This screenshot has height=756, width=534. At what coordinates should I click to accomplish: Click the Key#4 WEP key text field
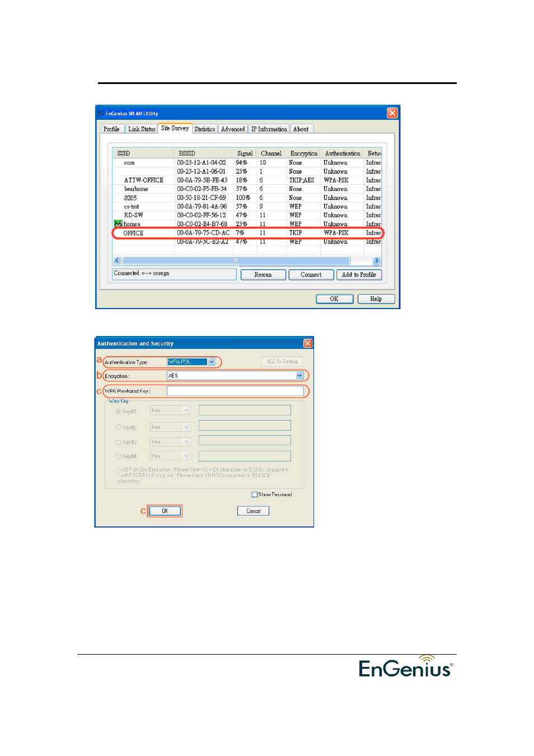(x=245, y=456)
